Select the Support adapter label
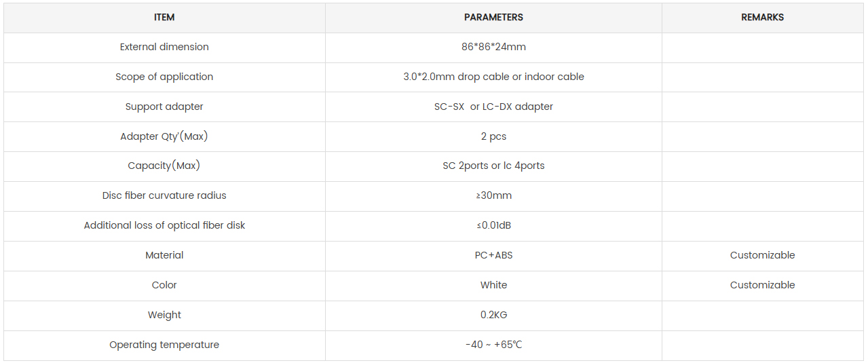The image size is (868, 363). point(164,107)
